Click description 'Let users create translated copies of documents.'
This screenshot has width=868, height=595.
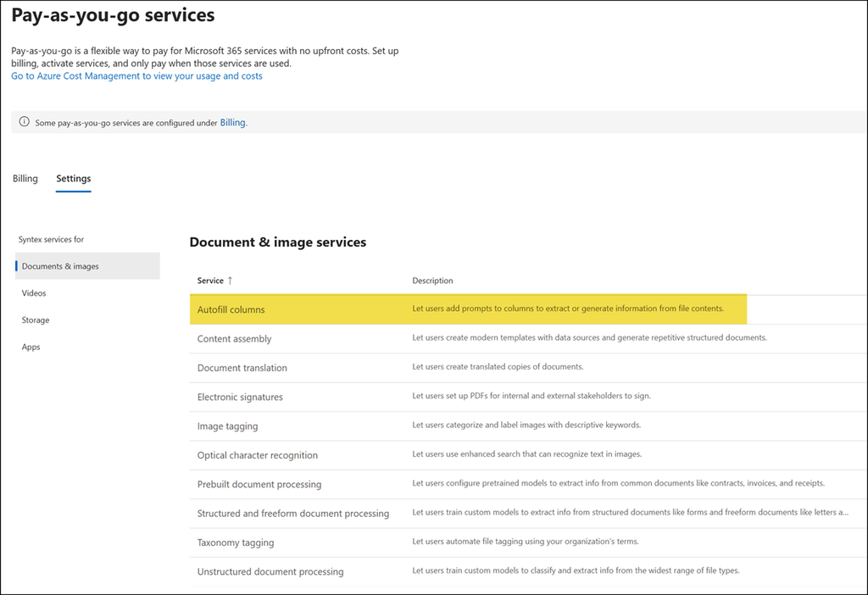click(498, 366)
